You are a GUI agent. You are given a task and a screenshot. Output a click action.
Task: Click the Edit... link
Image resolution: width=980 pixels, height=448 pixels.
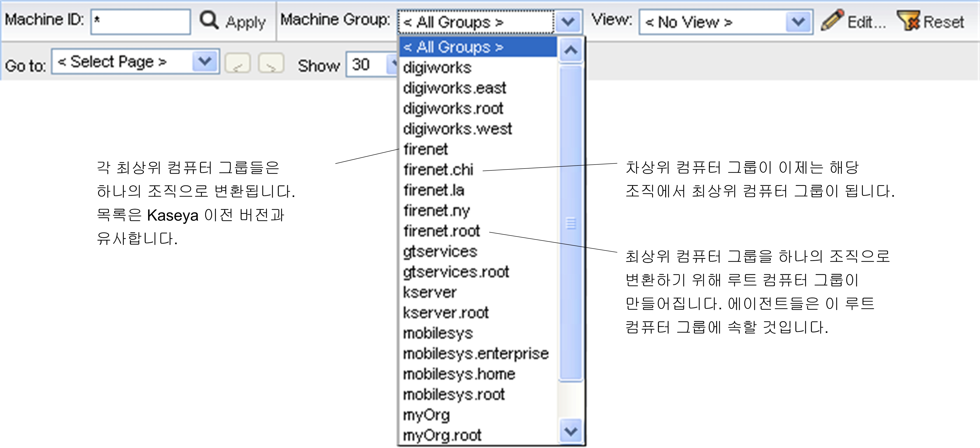click(x=867, y=22)
